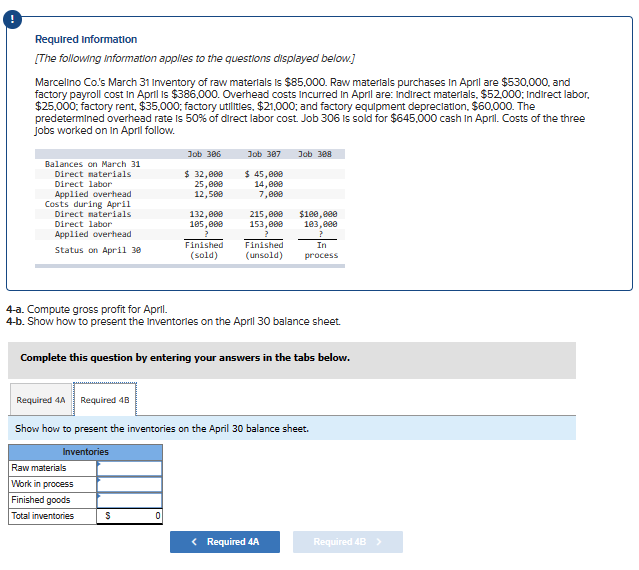Screen dimensions: 639x570
Task: Click the Total inventories value cell
Action: pyautogui.click(x=129, y=516)
